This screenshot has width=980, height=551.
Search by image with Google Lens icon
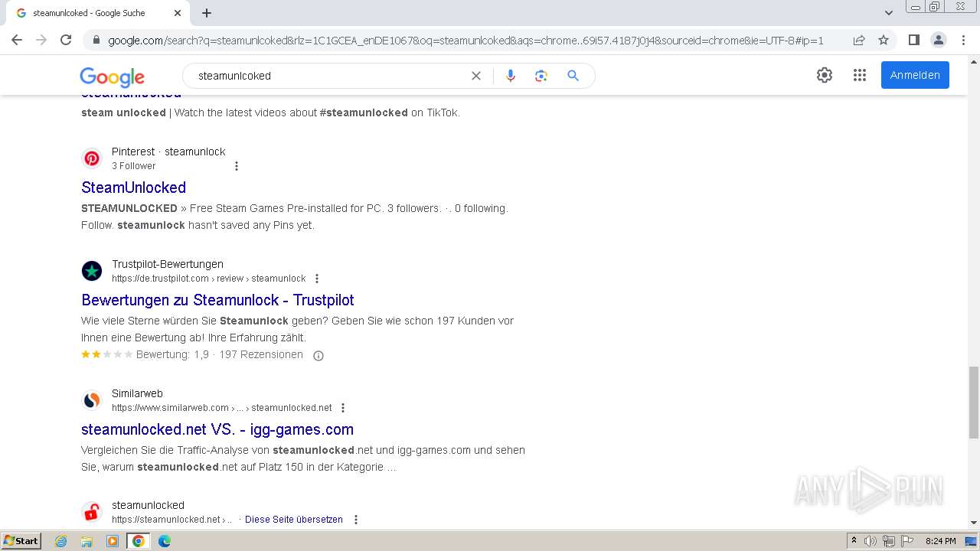click(x=541, y=76)
